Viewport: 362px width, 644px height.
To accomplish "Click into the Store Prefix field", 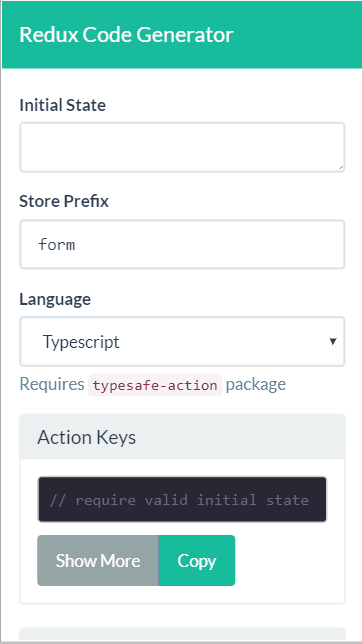I will [x=182, y=244].
